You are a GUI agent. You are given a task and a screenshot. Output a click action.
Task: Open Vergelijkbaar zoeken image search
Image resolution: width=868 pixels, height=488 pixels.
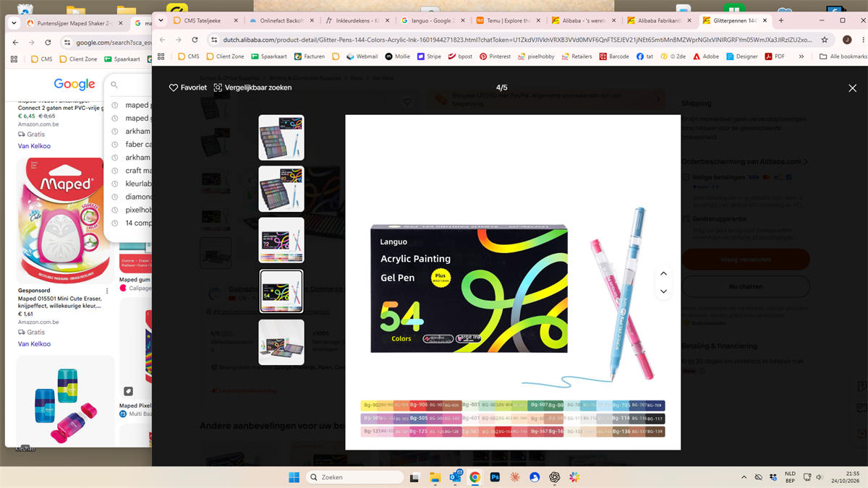[252, 87]
